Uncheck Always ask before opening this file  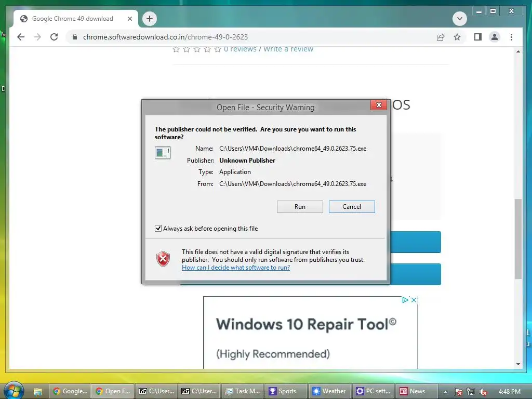point(158,229)
